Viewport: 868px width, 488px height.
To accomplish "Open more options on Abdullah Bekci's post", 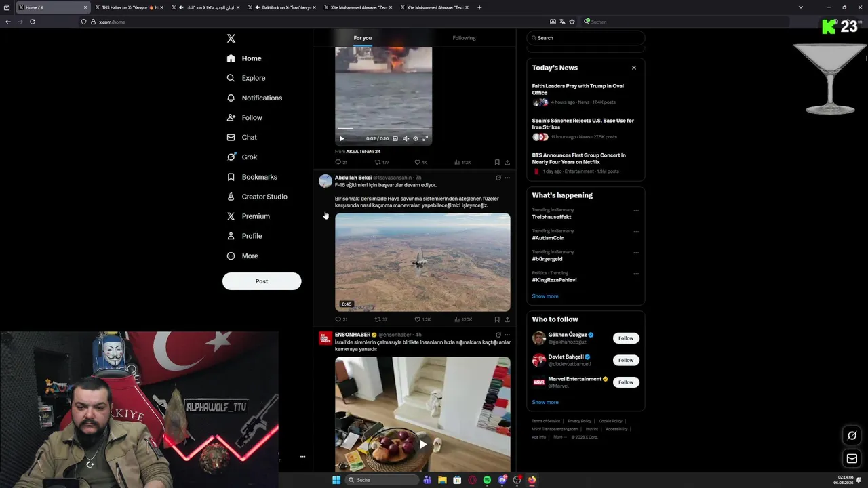I will click(507, 178).
